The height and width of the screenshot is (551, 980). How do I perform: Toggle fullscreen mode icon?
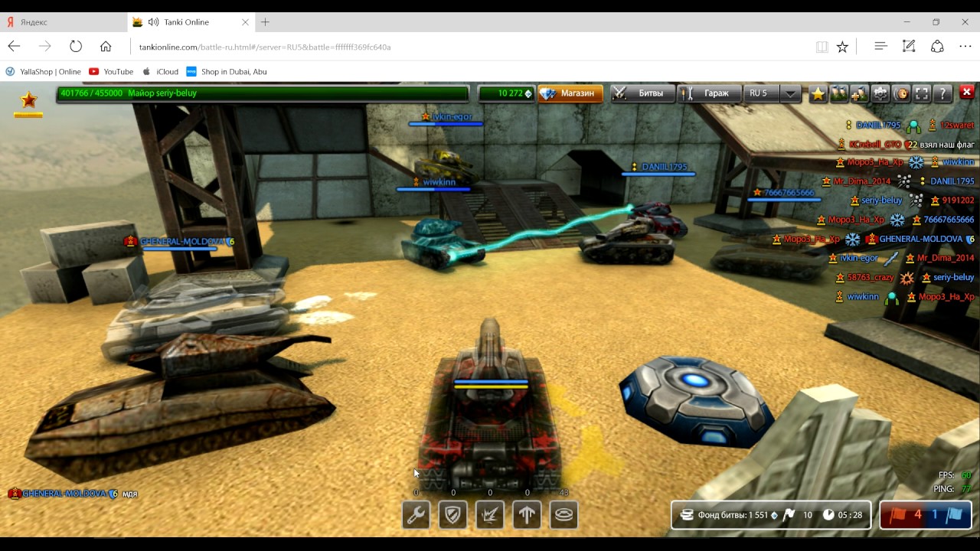click(x=922, y=93)
